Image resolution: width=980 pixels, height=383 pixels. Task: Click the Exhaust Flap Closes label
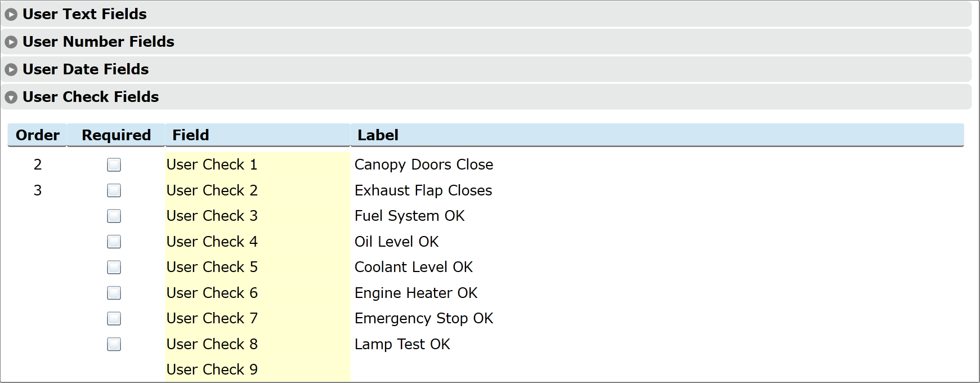(423, 190)
